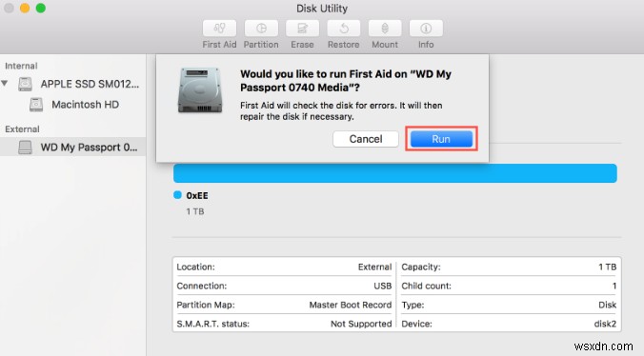Click Device value disk2

605,324
